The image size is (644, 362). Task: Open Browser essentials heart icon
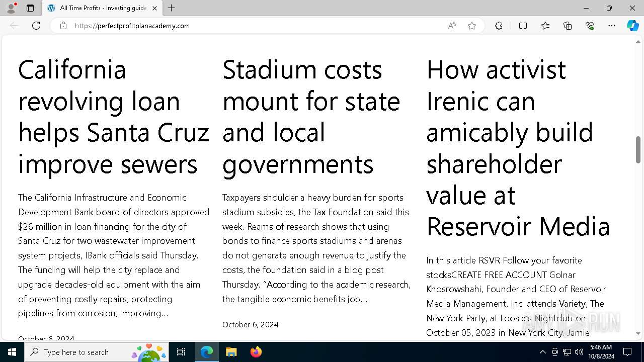click(590, 26)
